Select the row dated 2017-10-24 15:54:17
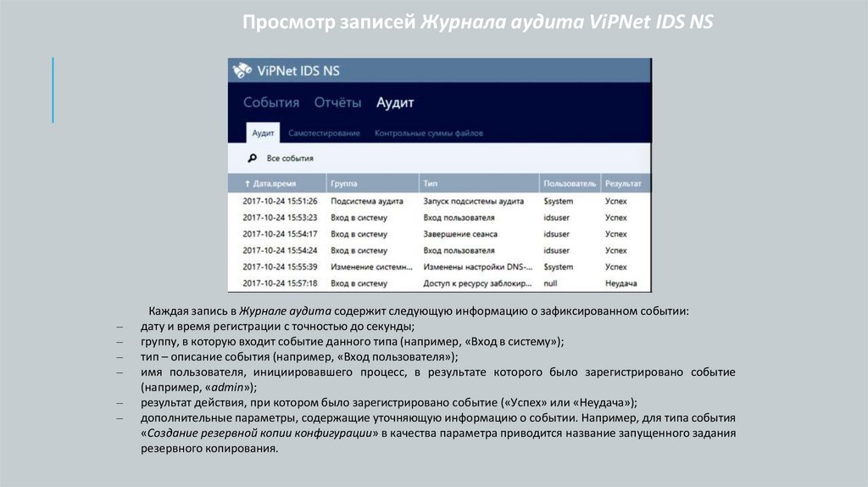 pyautogui.click(x=440, y=234)
